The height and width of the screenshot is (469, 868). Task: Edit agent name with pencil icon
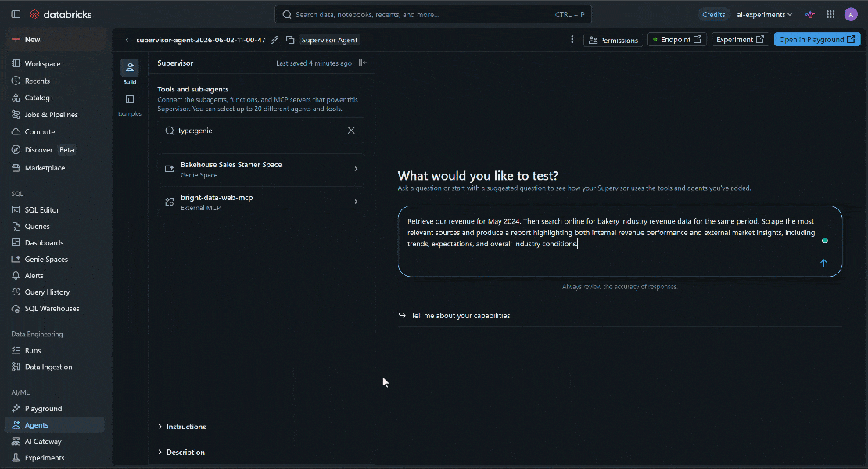[274, 40]
